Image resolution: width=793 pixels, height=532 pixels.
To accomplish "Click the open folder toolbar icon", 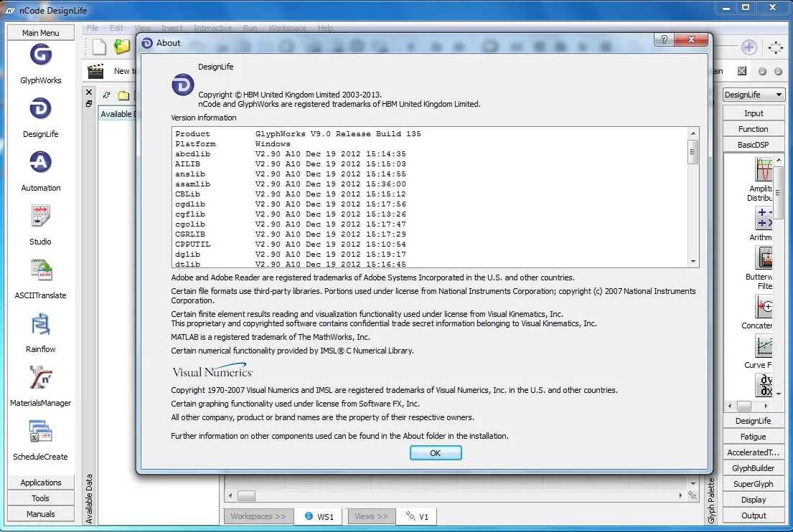I will pyautogui.click(x=121, y=47).
